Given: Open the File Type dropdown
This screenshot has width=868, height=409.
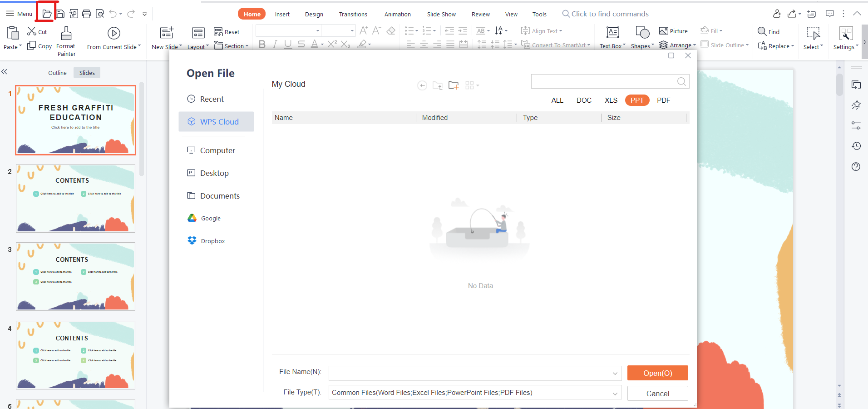Looking at the screenshot, I should pyautogui.click(x=615, y=393).
